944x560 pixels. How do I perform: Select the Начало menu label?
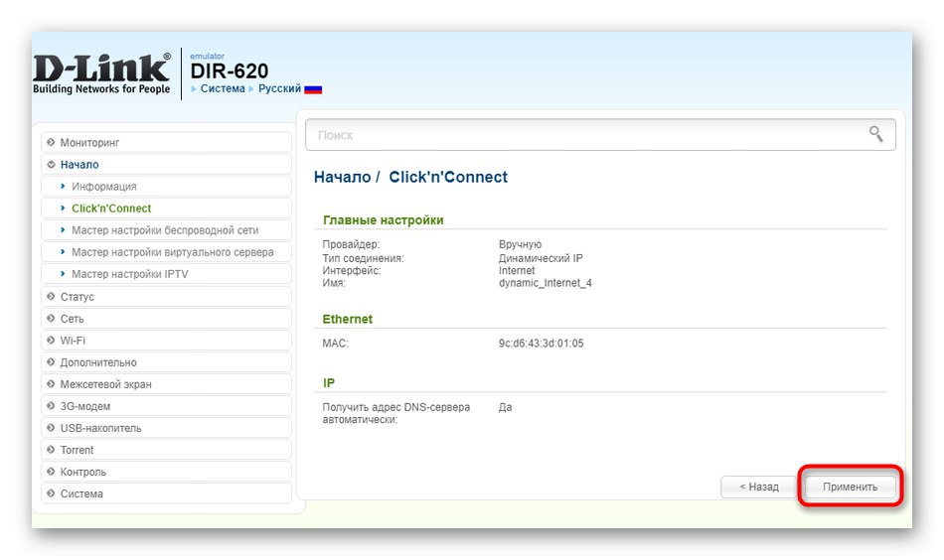(79, 164)
